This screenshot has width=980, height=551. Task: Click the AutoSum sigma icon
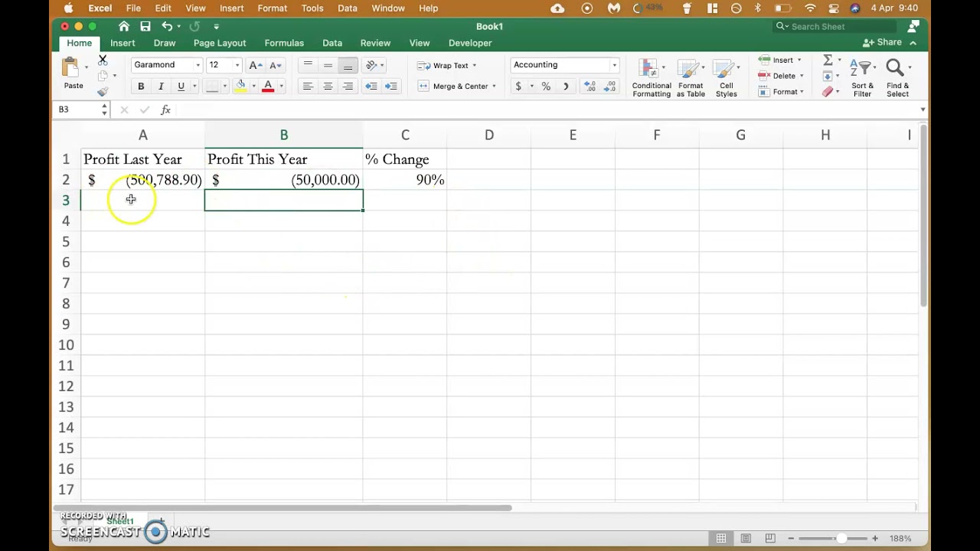click(x=828, y=60)
